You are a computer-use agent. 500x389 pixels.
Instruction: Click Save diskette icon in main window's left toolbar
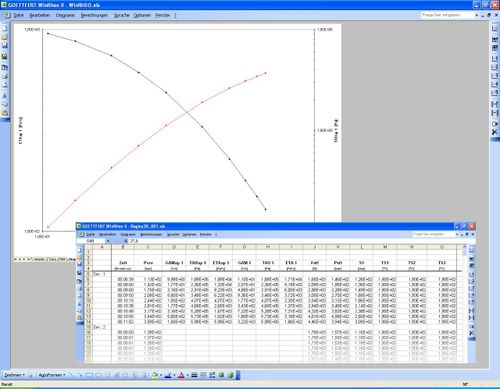tap(5, 46)
